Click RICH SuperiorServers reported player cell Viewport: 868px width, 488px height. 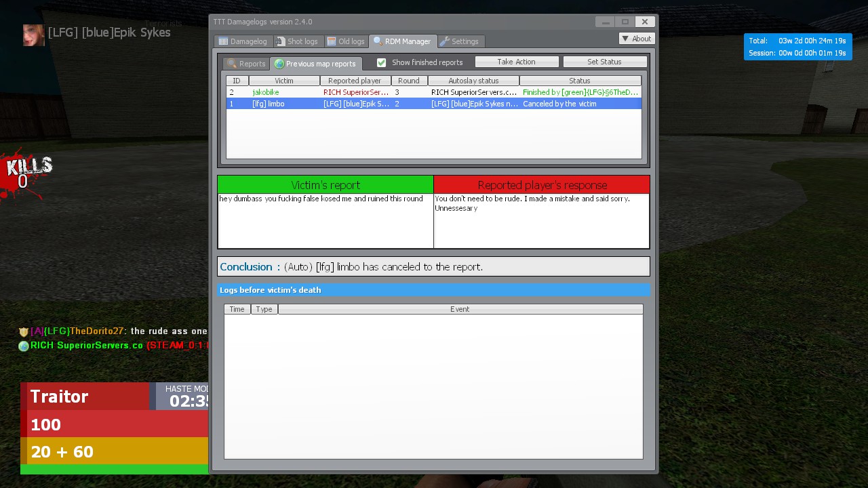356,92
